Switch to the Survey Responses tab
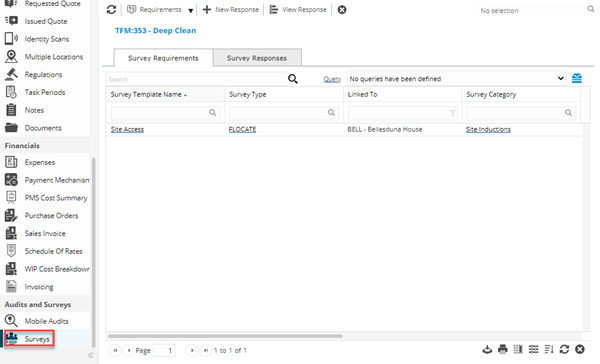The height and width of the screenshot is (364, 600). (257, 58)
